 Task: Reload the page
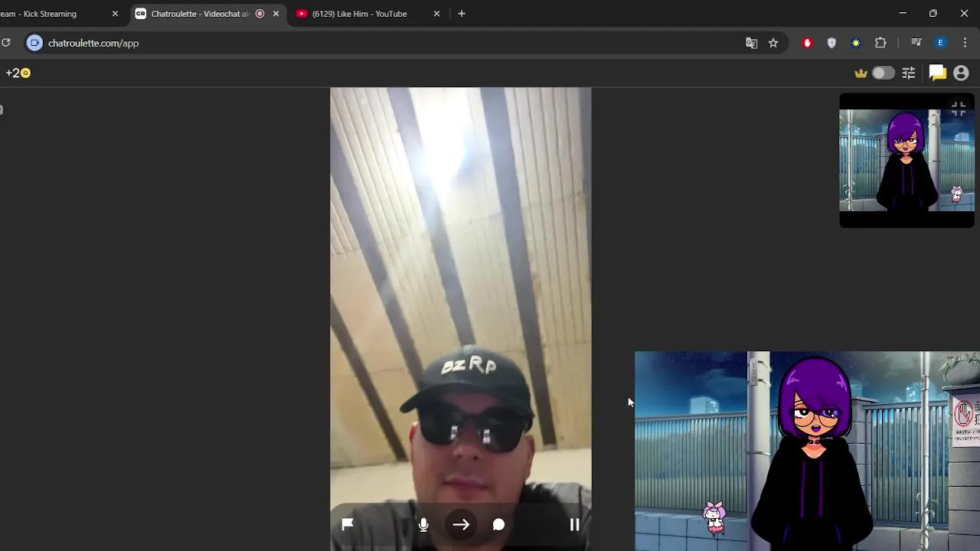6,43
